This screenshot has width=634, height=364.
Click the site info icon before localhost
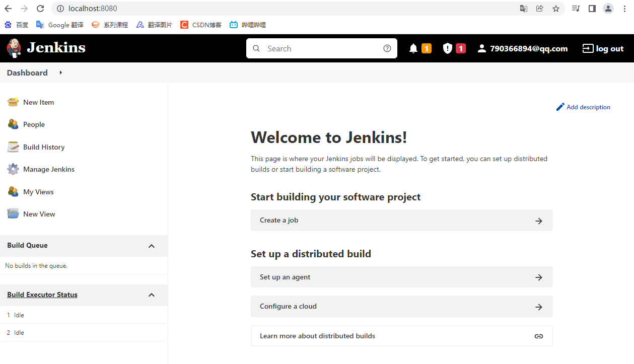click(60, 9)
